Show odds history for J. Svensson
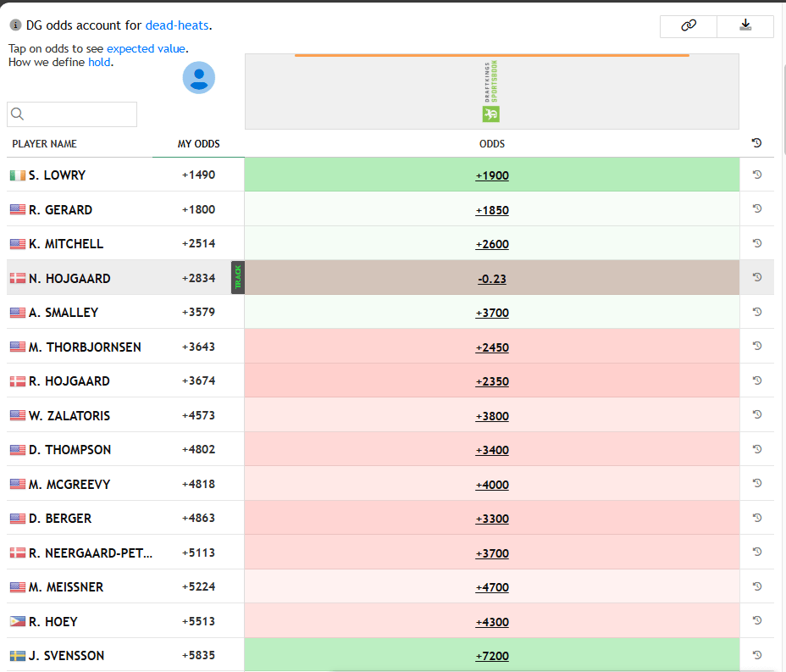 click(756, 655)
